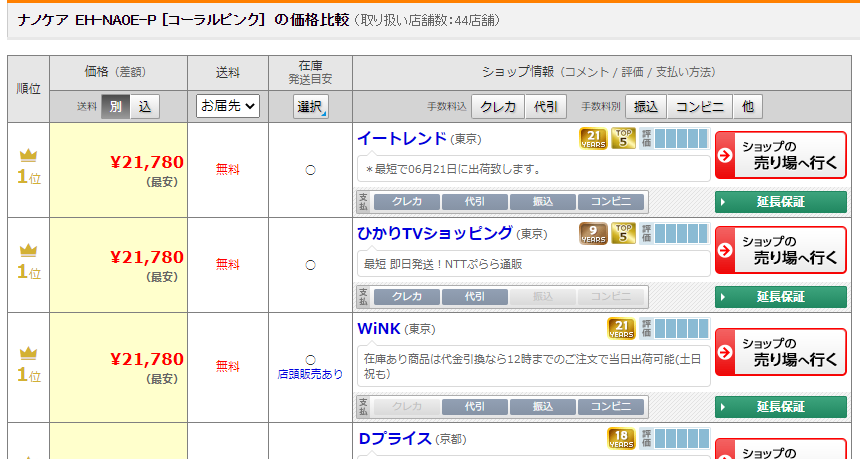Click 延長保証 for イートレンド
The image size is (860, 459).
tap(781, 202)
